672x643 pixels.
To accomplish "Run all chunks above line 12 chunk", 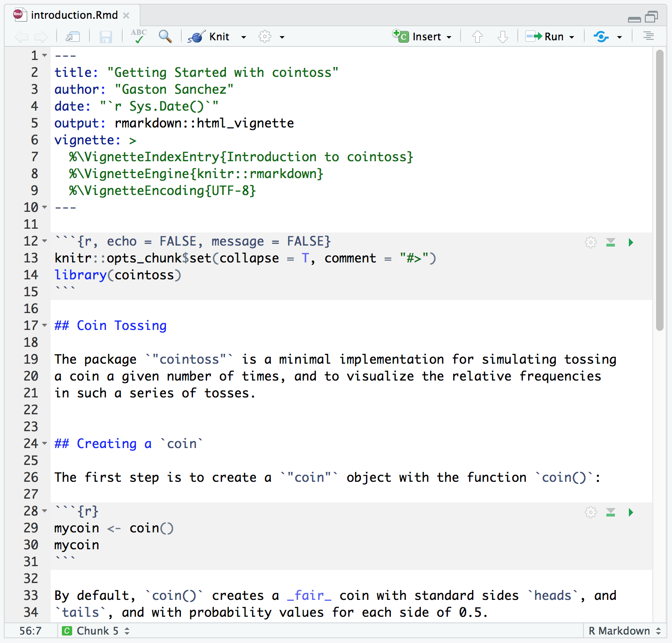I will click(611, 242).
